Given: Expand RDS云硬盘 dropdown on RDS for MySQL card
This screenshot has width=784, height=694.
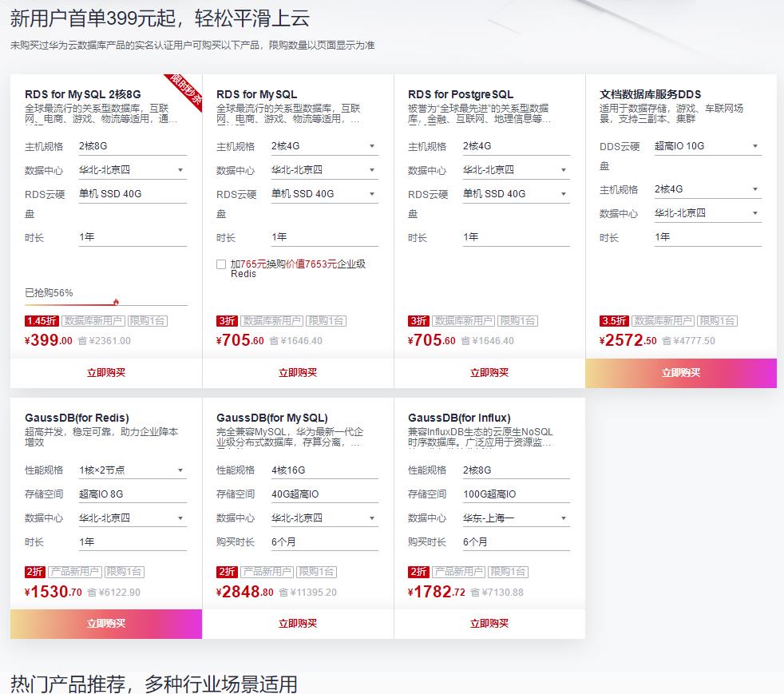Looking at the screenshot, I should pyautogui.click(x=324, y=194).
